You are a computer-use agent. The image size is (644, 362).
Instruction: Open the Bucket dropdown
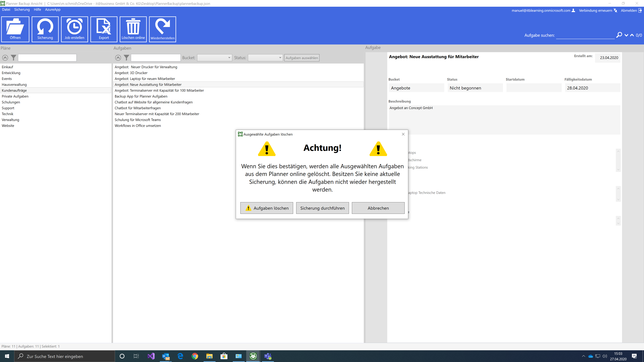click(x=214, y=58)
